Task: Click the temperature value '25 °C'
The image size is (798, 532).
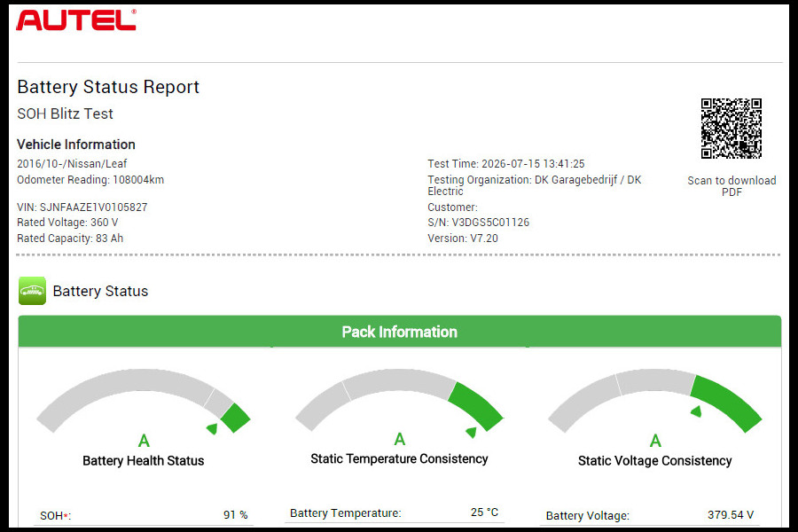Action: coord(484,512)
